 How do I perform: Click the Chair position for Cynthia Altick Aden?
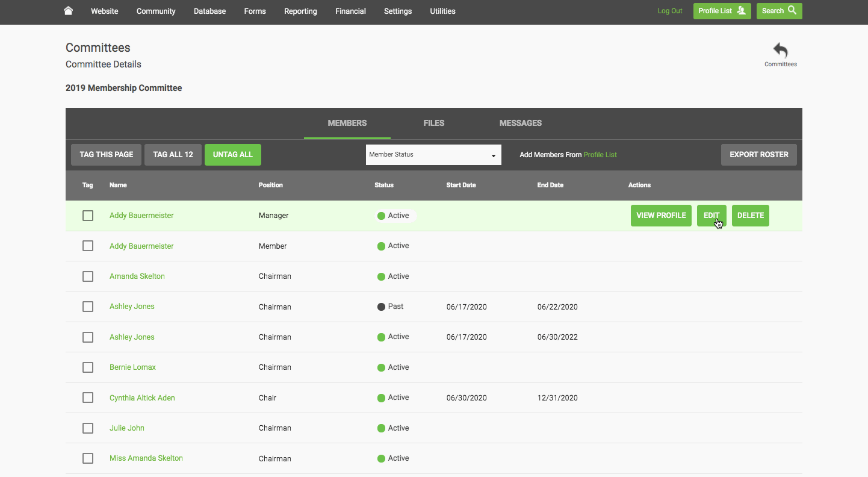point(268,397)
